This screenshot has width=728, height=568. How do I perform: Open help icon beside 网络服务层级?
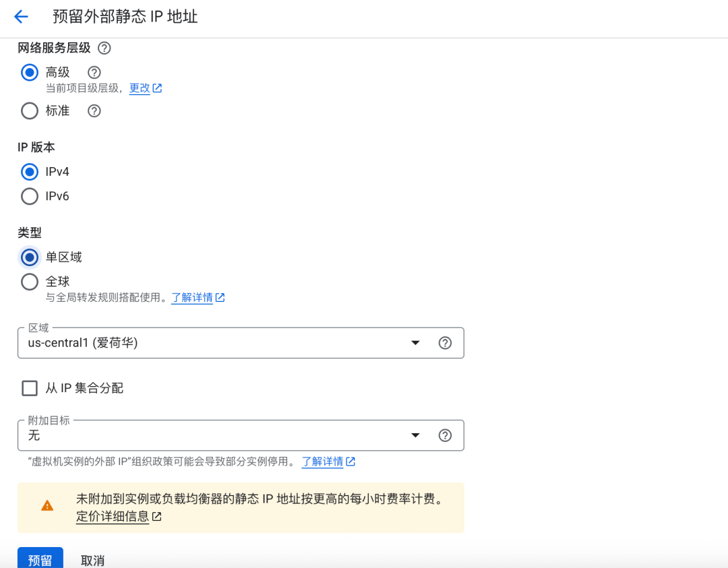click(104, 49)
